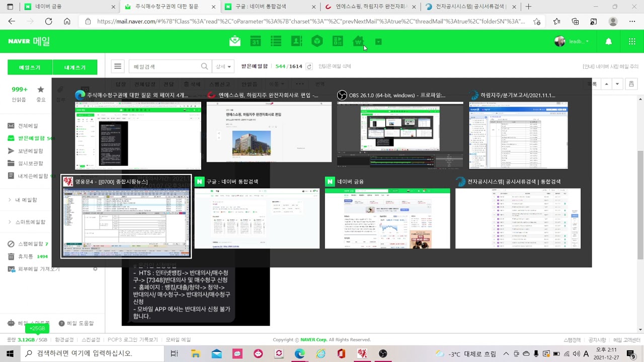
Task: Click the search magnifier icon in mail search
Action: coord(204,66)
